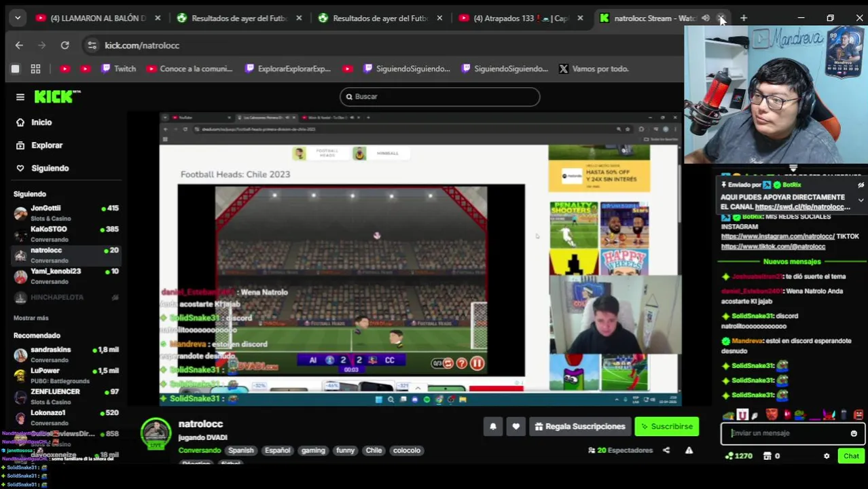The width and height of the screenshot is (868, 489).
Task: Open recommended sandraskins channel
Action: [66, 355]
